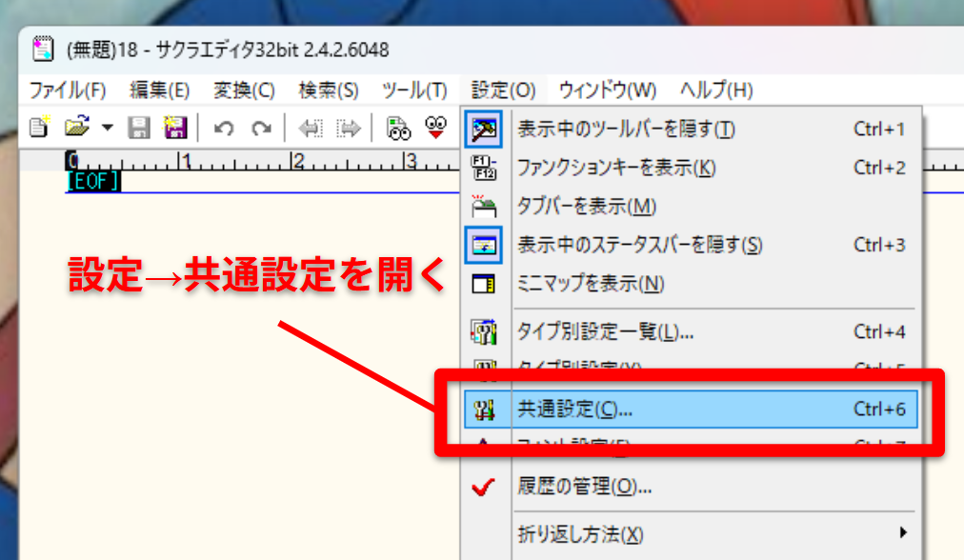
Task: Expand the arrow beside the Open icon
Action: point(107,128)
